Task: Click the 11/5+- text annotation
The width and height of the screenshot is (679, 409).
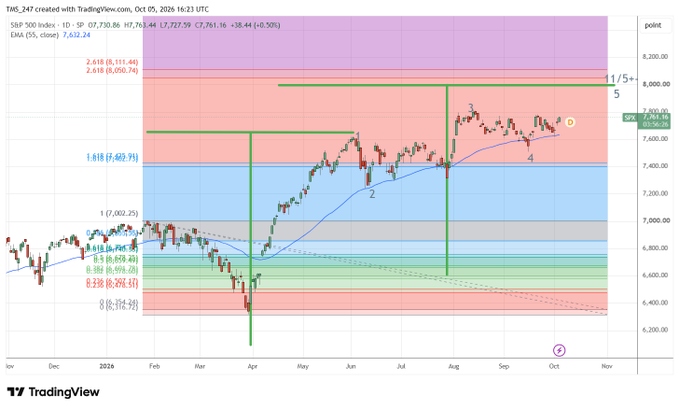Action: [621, 79]
